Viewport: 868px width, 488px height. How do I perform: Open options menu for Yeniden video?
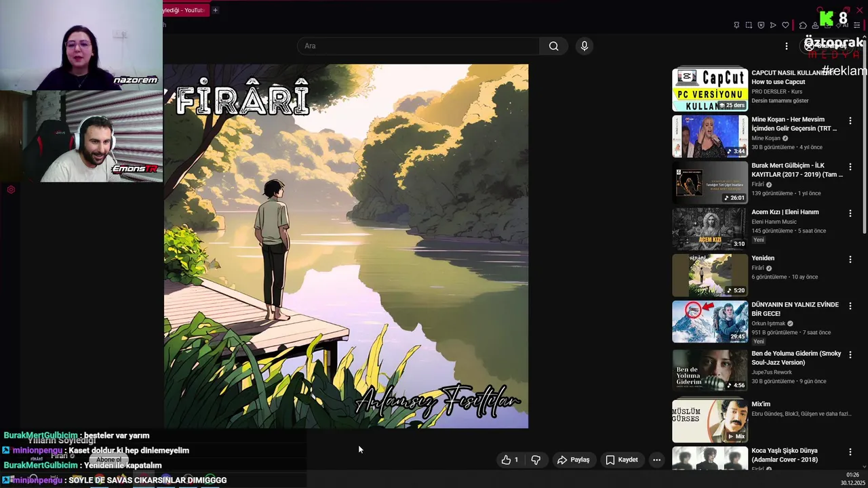coord(850,259)
